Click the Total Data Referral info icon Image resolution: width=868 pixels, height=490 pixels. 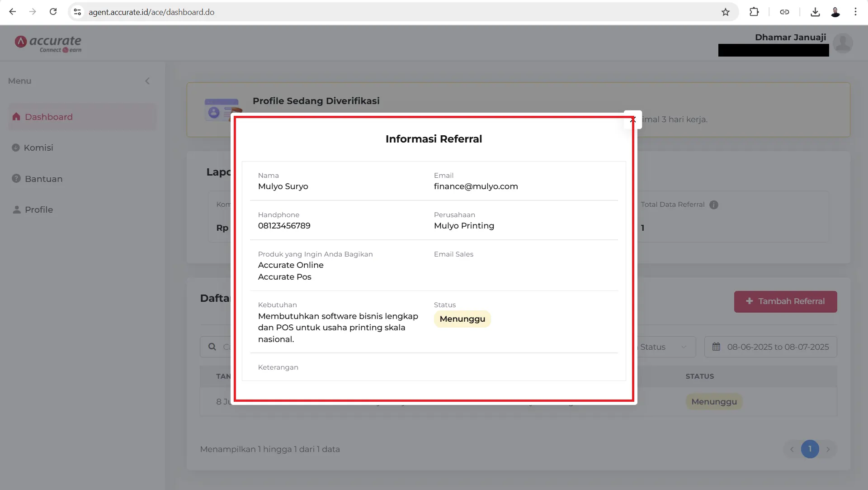coord(714,205)
